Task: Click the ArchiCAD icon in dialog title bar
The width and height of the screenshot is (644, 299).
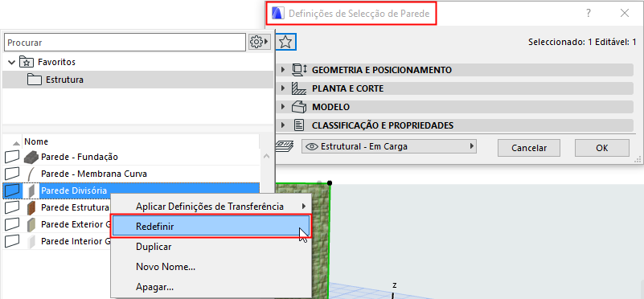Action: 278,13
